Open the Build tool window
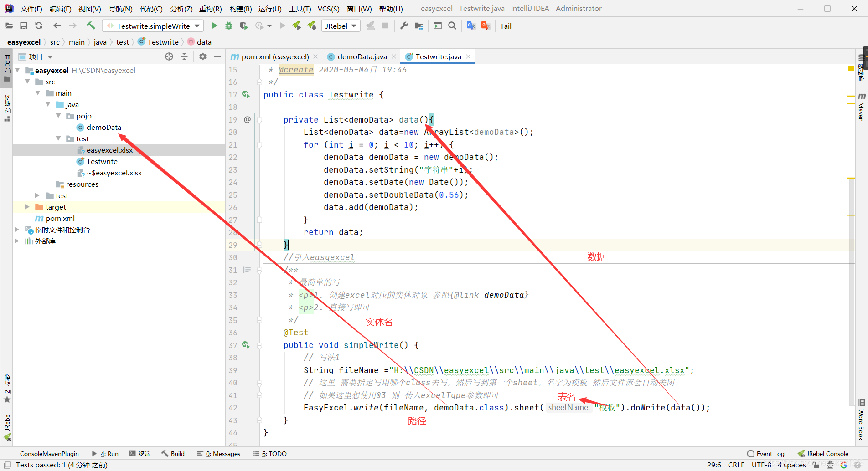This screenshot has height=471, width=868. click(x=173, y=454)
